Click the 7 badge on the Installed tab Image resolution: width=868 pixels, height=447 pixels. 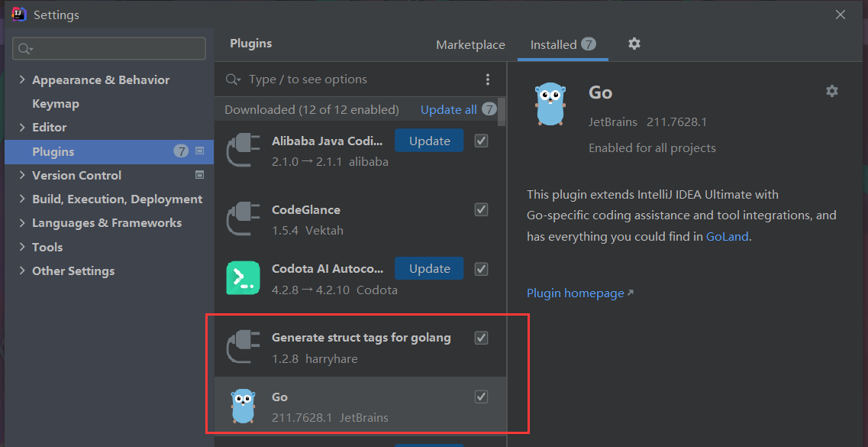coord(589,44)
